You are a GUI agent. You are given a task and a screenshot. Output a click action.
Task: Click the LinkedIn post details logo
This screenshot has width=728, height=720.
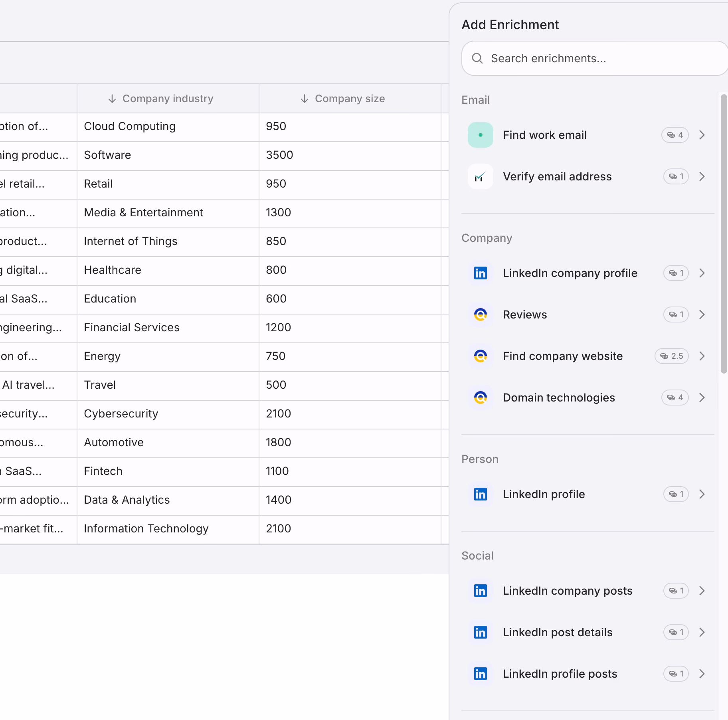pyautogui.click(x=480, y=632)
